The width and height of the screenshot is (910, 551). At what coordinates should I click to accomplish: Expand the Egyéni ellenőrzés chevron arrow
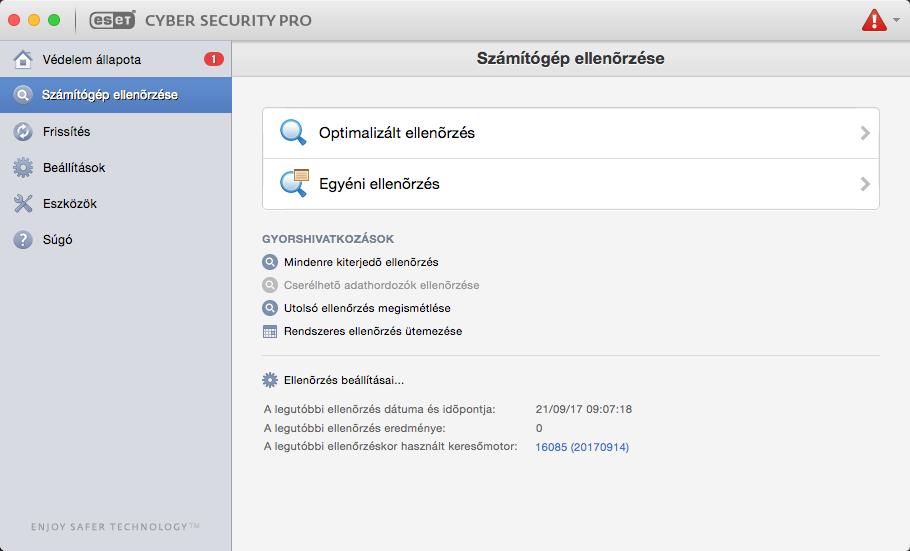pos(865,184)
